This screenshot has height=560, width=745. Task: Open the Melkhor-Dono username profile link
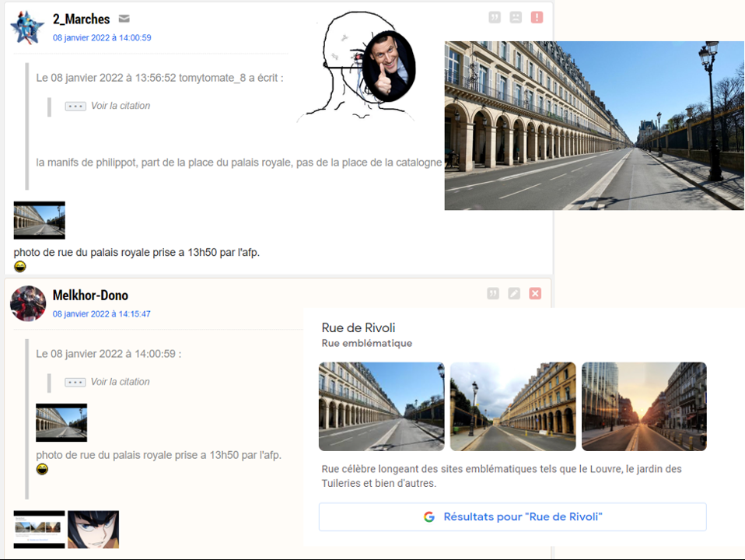[90, 296]
